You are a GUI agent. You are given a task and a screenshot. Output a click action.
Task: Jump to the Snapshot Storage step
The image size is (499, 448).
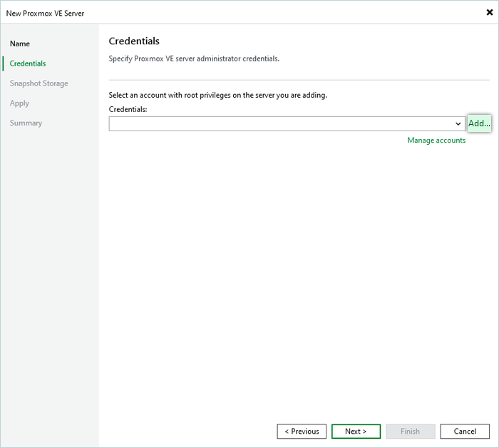39,83
